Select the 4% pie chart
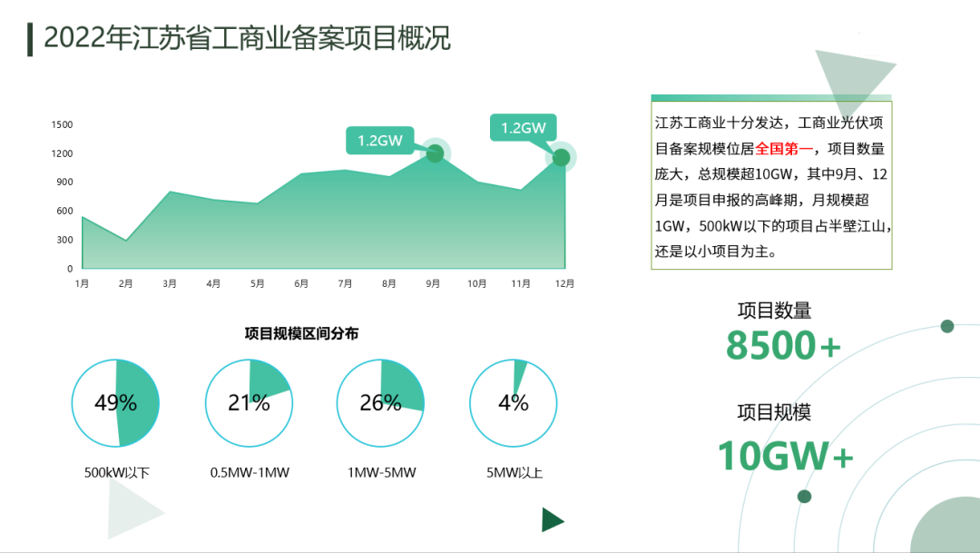Screen dimensions: 980x553 [513, 403]
